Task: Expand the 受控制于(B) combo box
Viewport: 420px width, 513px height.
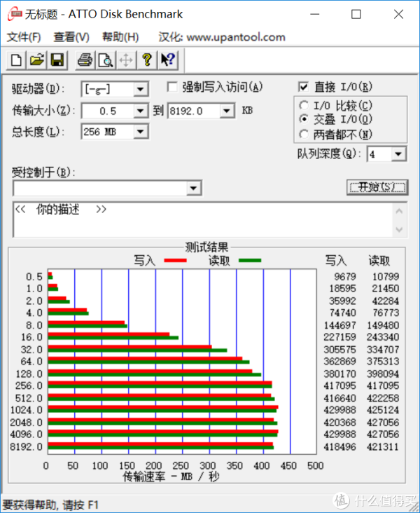Action: coord(193,188)
